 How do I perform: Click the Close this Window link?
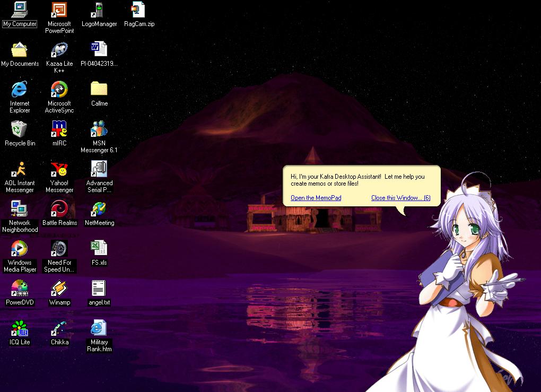pyautogui.click(x=400, y=198)
